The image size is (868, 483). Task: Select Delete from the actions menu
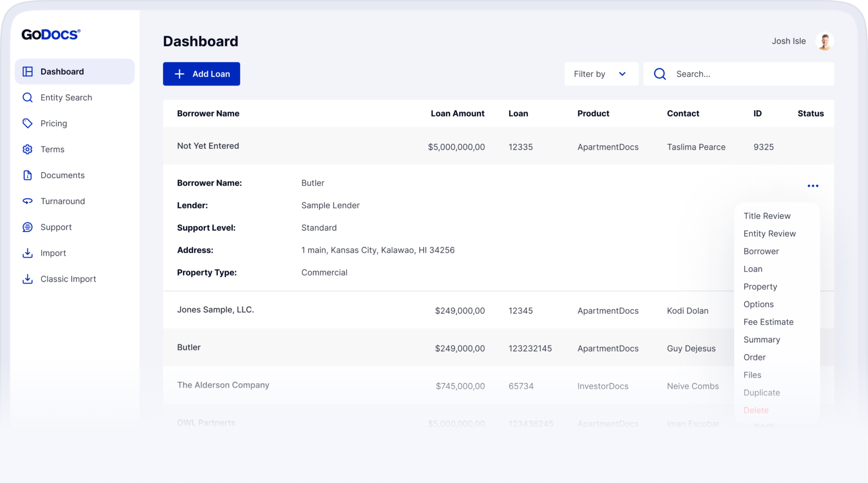(x=756, y=410)
